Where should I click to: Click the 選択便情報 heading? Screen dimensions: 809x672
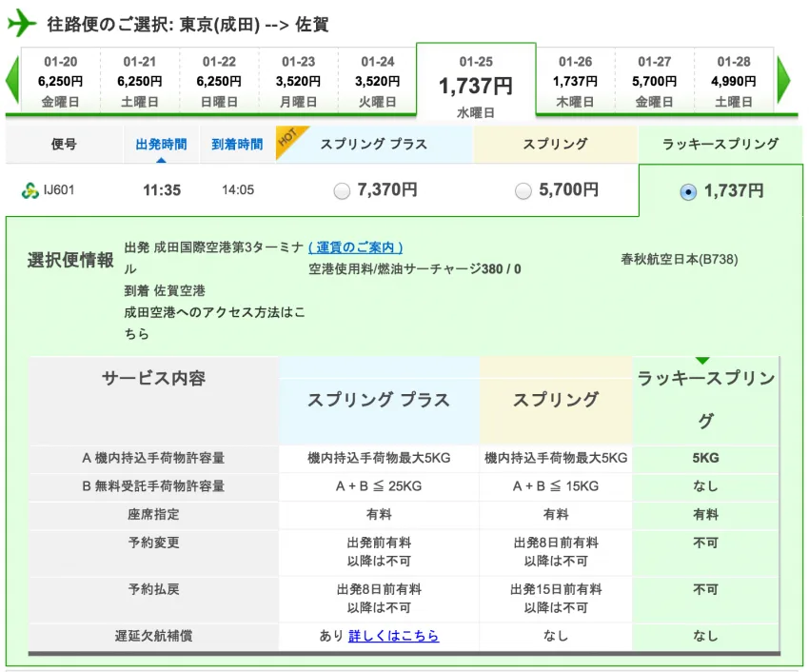pos(70,260)
